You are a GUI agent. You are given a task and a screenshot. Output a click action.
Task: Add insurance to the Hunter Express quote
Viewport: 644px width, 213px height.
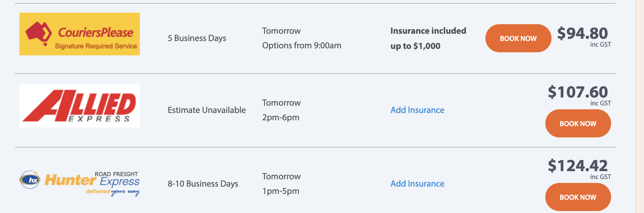417,183
